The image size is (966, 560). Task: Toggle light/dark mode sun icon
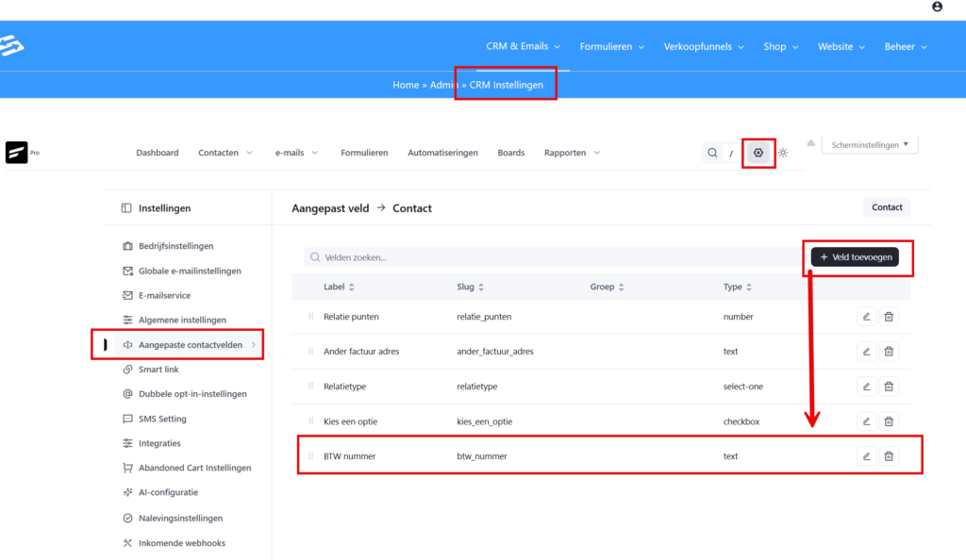pyautogui.click(x=783, y=153)
